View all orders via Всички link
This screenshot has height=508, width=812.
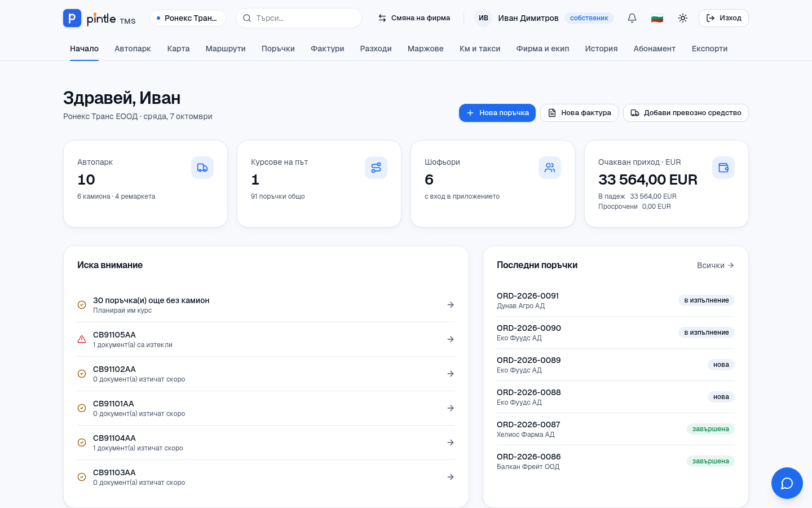tap(716, 265)
